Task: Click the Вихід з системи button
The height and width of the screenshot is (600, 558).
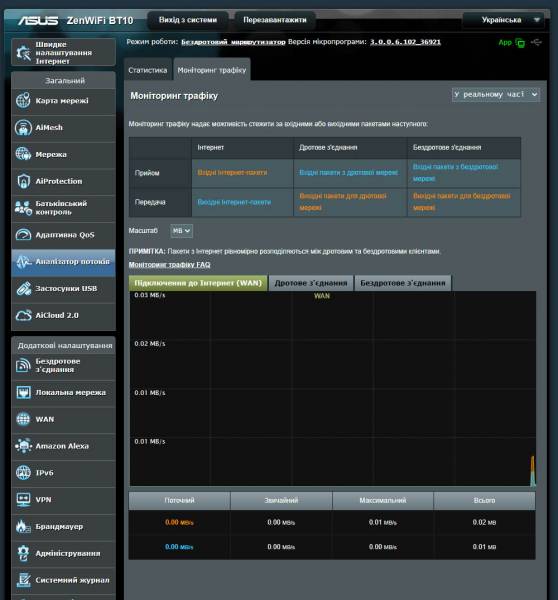Action: (188, 20)
